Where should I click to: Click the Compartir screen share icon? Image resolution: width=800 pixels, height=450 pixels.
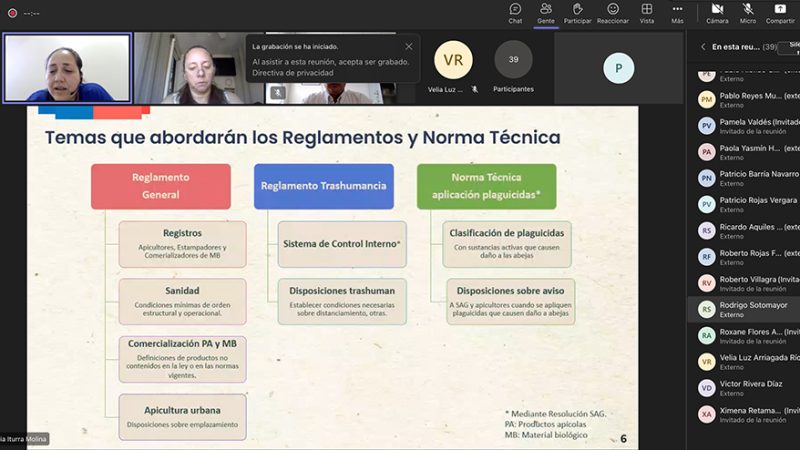point(780,13)
